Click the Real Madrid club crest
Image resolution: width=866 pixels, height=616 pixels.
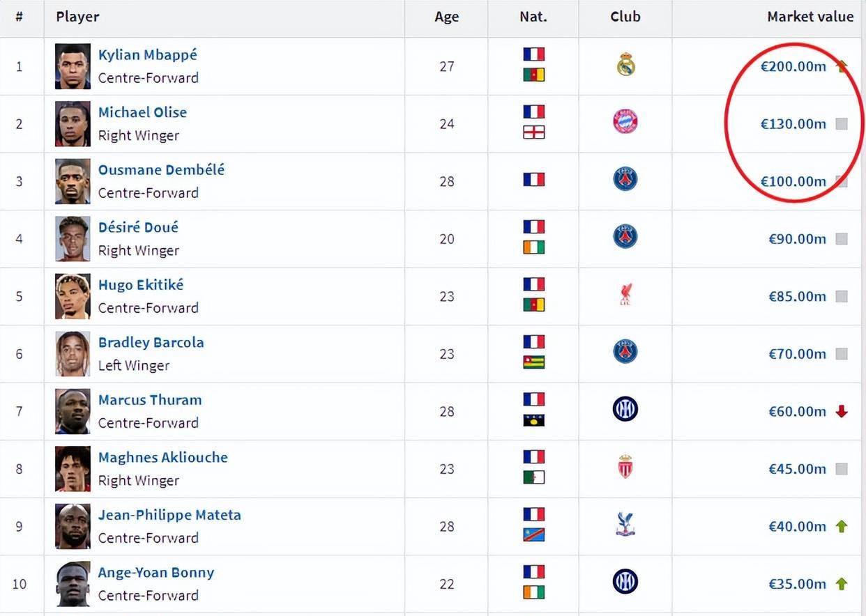pos(625,66)
